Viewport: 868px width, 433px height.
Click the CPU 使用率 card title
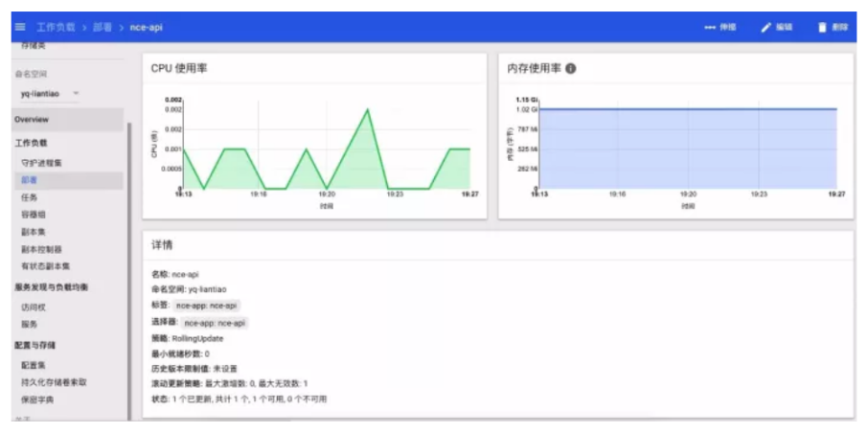point(179,69)
